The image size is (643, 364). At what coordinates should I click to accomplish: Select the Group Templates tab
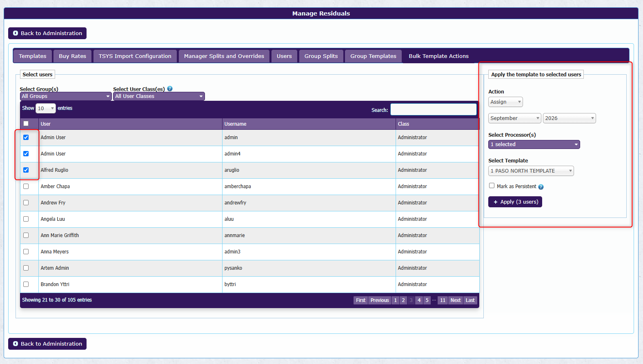tap(373, 56)
